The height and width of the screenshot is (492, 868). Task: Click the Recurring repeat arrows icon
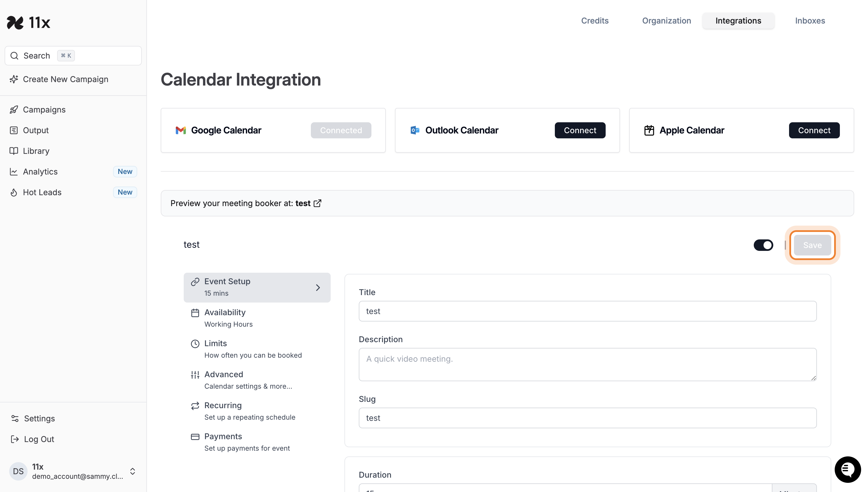click(195, 406)
